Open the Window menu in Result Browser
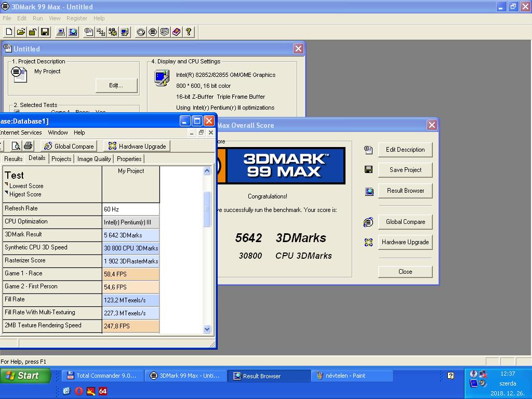 [x=58, y=132]
